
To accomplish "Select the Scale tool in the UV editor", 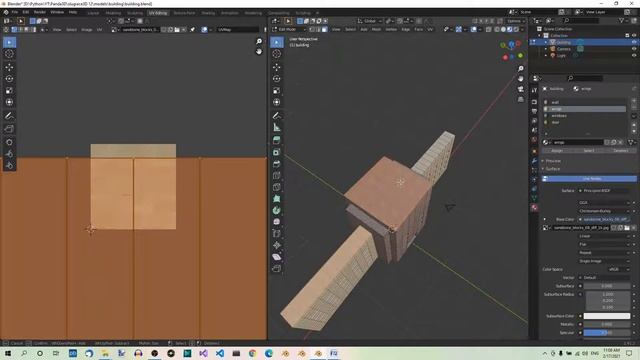I will point(9,91).
